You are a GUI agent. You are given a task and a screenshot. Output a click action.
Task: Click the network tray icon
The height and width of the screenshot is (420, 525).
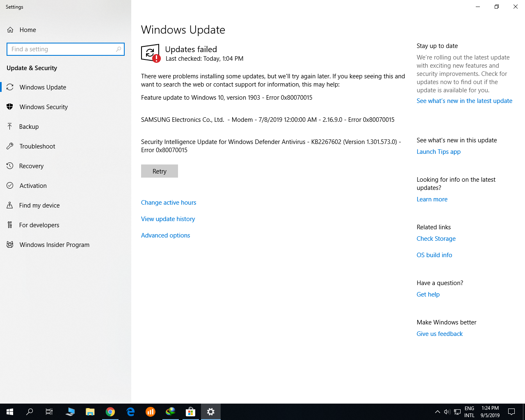457,412
